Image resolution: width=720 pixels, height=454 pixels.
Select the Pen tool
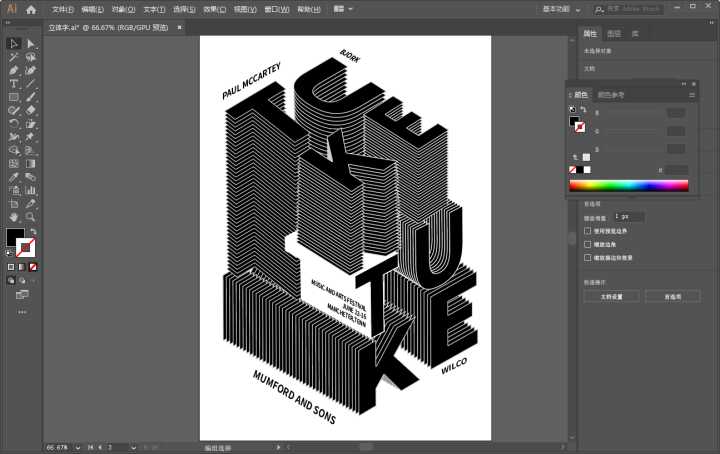pos(14,70)
